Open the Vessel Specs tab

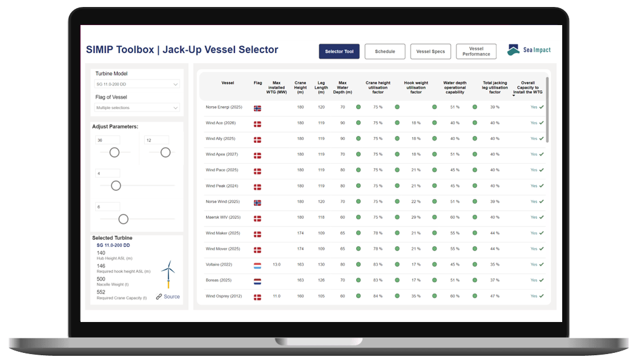(x=430, y=51)
